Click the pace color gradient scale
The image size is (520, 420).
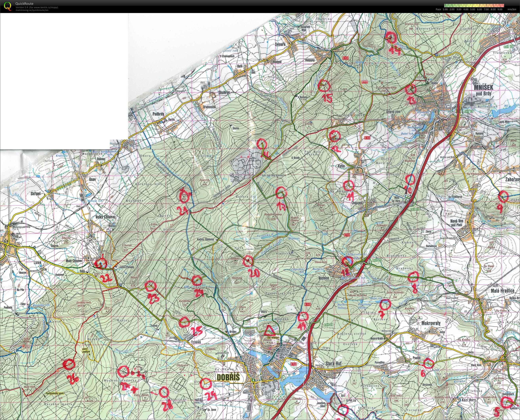pos(474,5)
